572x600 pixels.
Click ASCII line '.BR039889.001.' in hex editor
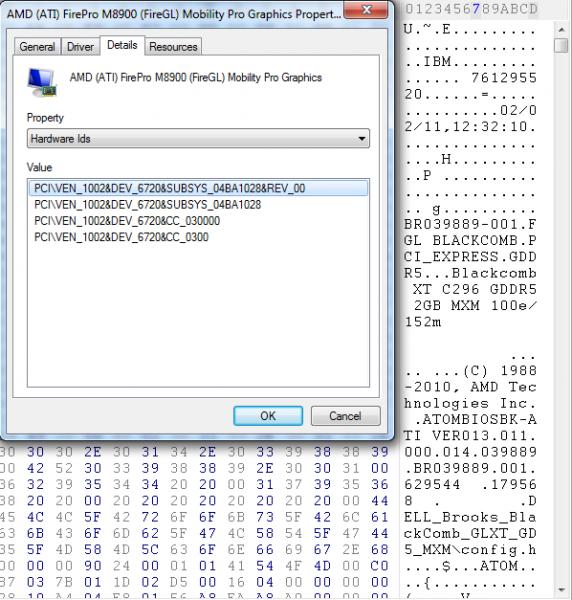click(x=470, y=468)
